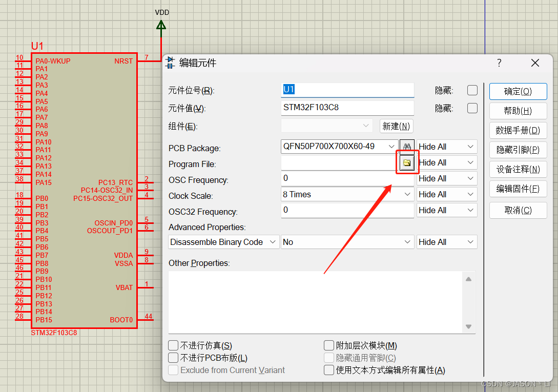
Task: Open the Advanced Properties No value dropdown
Action: [347, 242]
